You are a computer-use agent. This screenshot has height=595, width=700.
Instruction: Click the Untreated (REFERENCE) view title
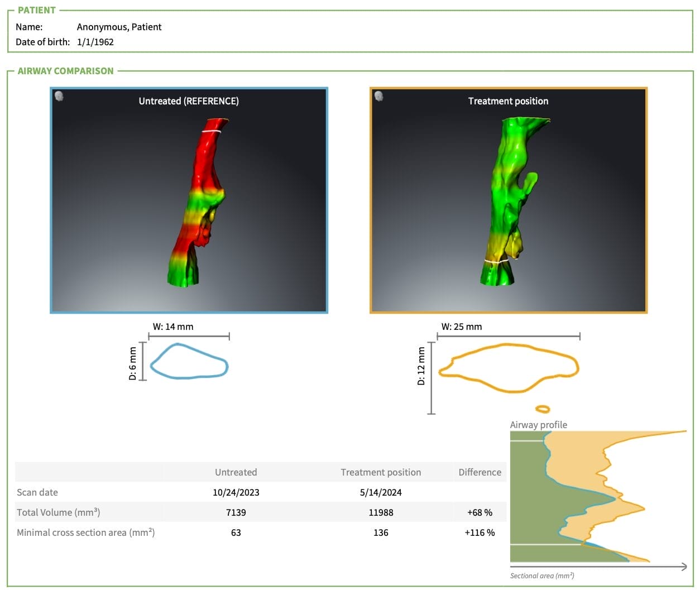point(189,101)
